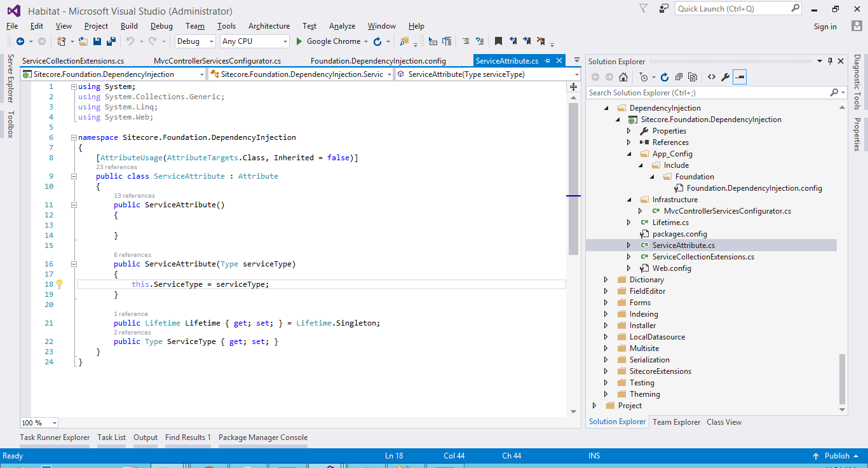Toggle pin on the ServiceAttribute.cs tab
Screen dimensions: 868x468
pos(546,61)
